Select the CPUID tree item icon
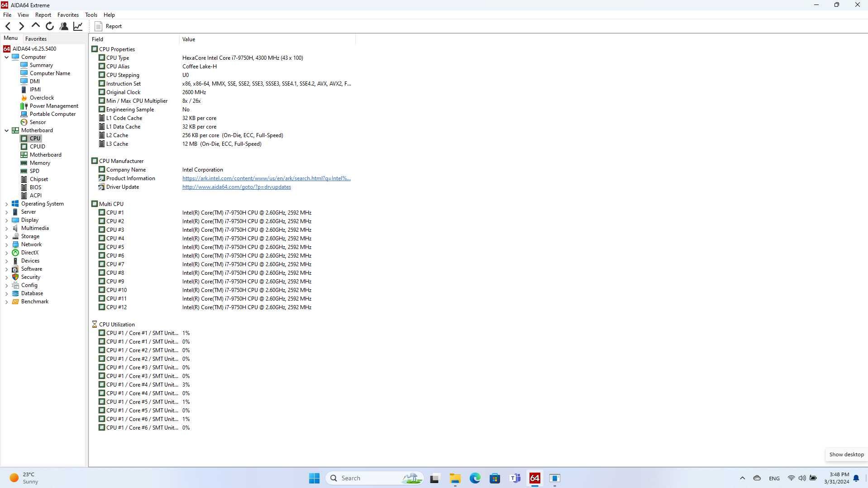Image resolution: width=868 pixels, height=488 pixels. (x=24, y=147)
